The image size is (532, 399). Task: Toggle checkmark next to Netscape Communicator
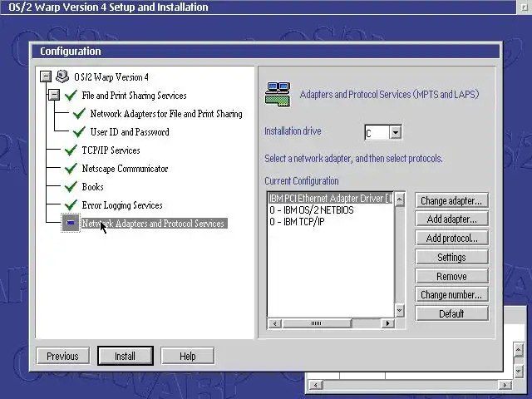click(x=71, y=169)
